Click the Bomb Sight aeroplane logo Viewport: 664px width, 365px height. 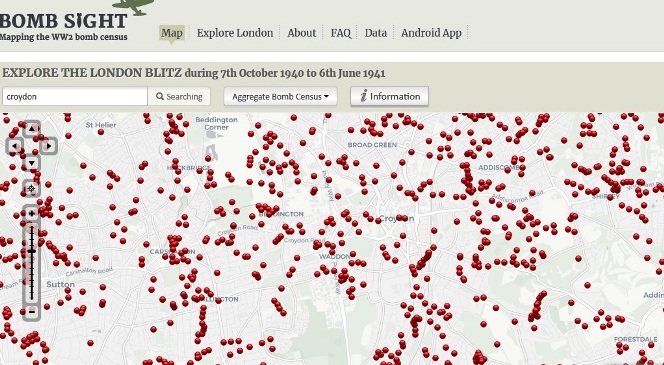(133, 7)
